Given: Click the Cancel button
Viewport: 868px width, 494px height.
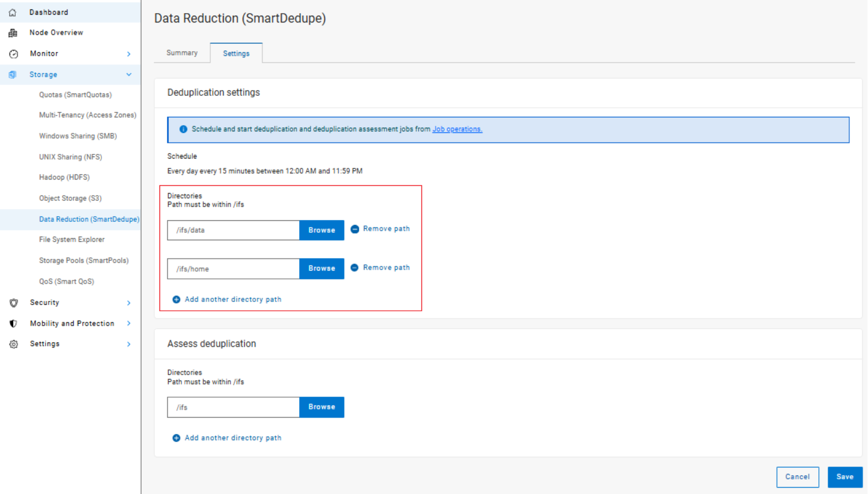Looking at the screenshot, I should tap(797, 477).
